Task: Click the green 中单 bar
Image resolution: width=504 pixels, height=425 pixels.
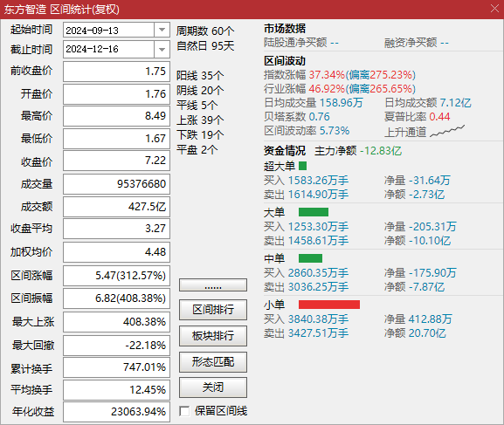Action: pyautogui.click(x=310, y=258)
